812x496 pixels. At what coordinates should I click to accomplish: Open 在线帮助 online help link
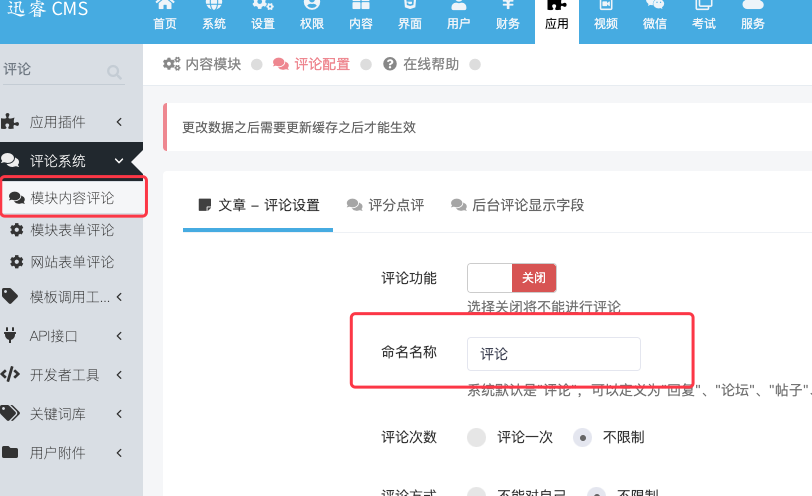pyautogui.click(x=431, y=64)
